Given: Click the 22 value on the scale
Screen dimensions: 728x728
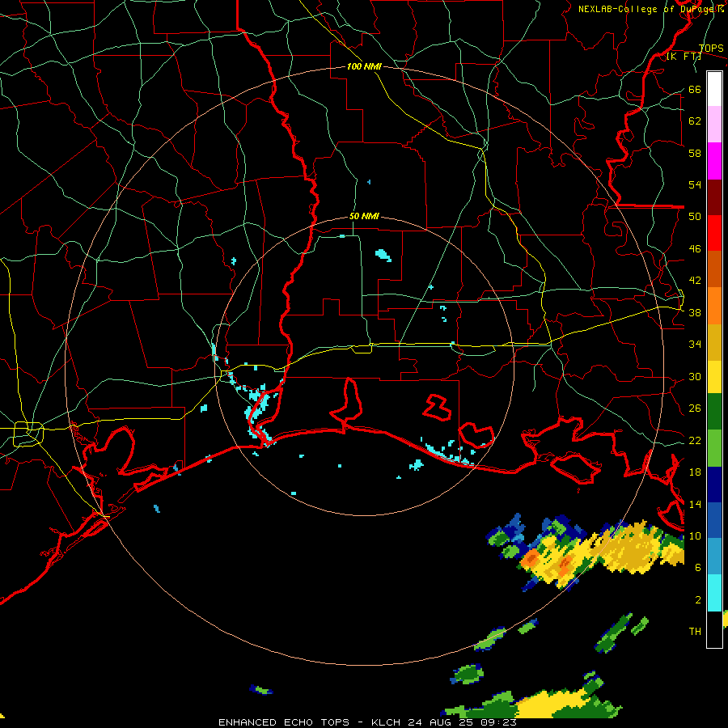Looking at the screenshot, I should coord(695,440).
